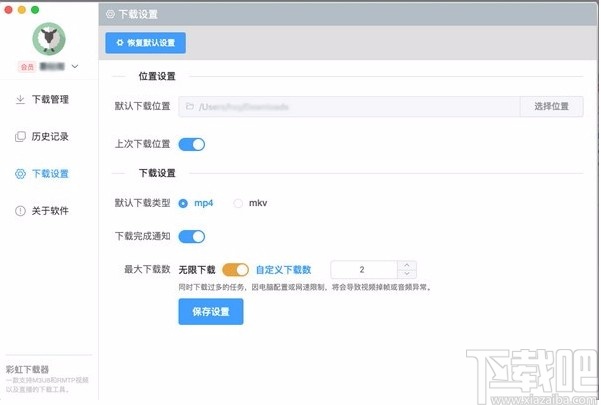Click the 会员 member badge
This screenshot has height=405, width=601.
click(x=27, y=67)
